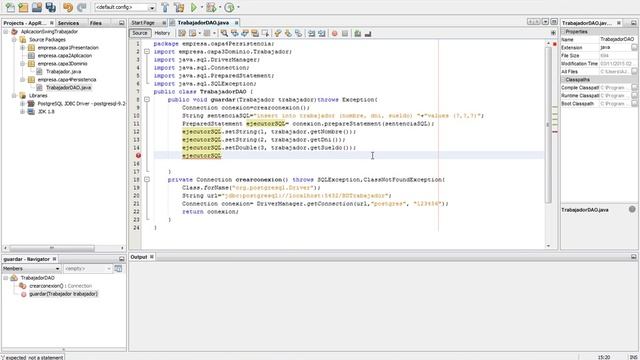This screenshot has height=360, width=640.
Task: Open Extension property editor button
Action: point(634,48)
